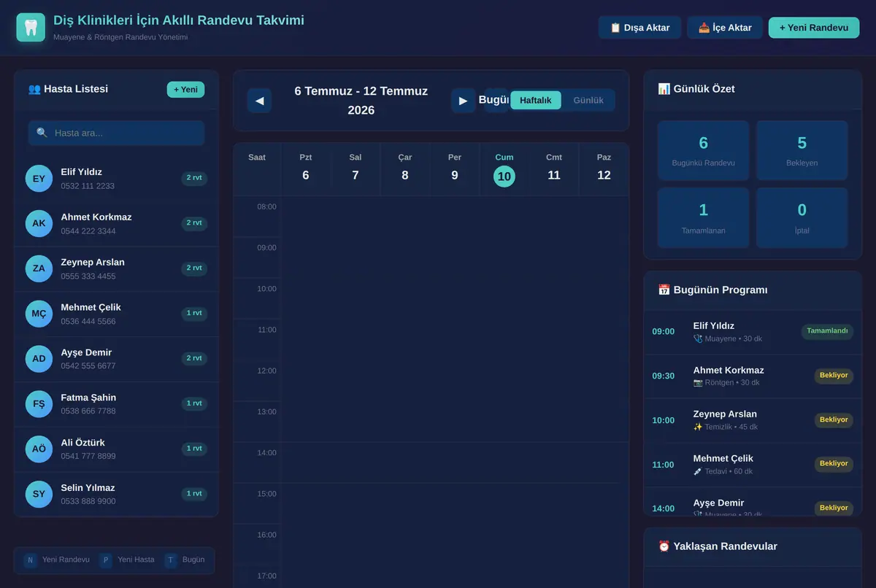Click Bekliyor badge on Zeynep Arslan appointment

point(834,420)
